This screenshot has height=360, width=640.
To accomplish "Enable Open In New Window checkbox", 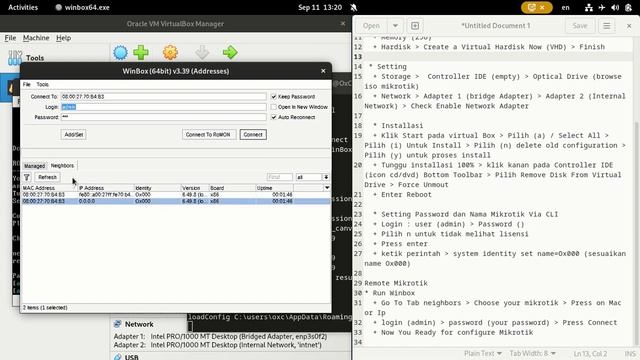I will pos(274,107).
